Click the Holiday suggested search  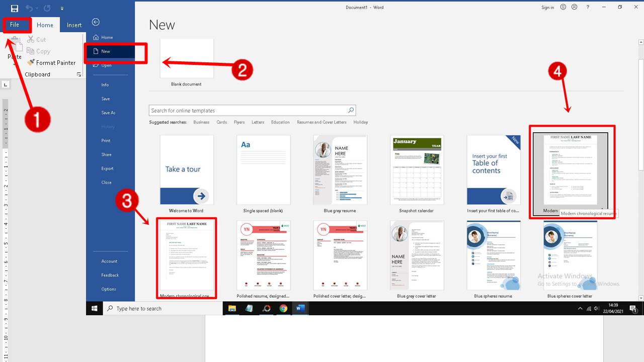point(360,122)
